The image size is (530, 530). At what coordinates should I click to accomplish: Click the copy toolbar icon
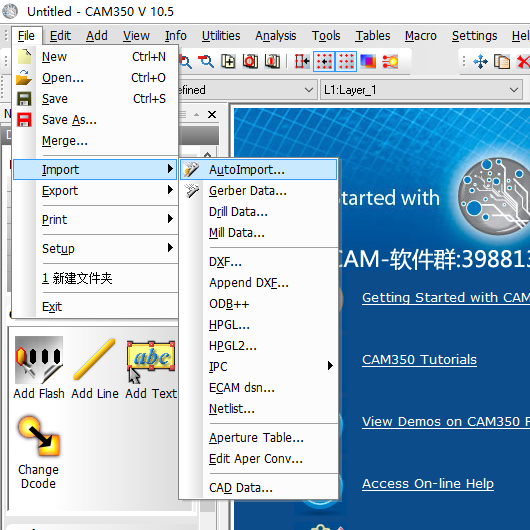(502, 62)
